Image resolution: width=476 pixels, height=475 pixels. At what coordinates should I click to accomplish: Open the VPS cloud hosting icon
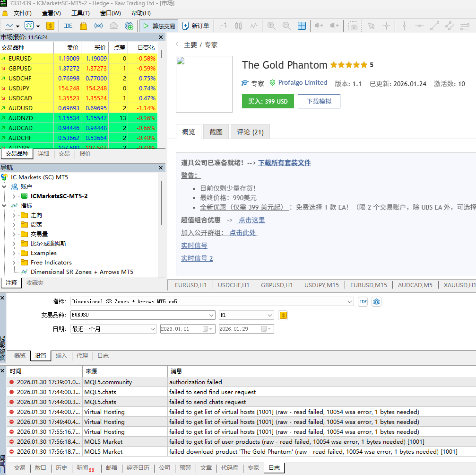(113, 26)
